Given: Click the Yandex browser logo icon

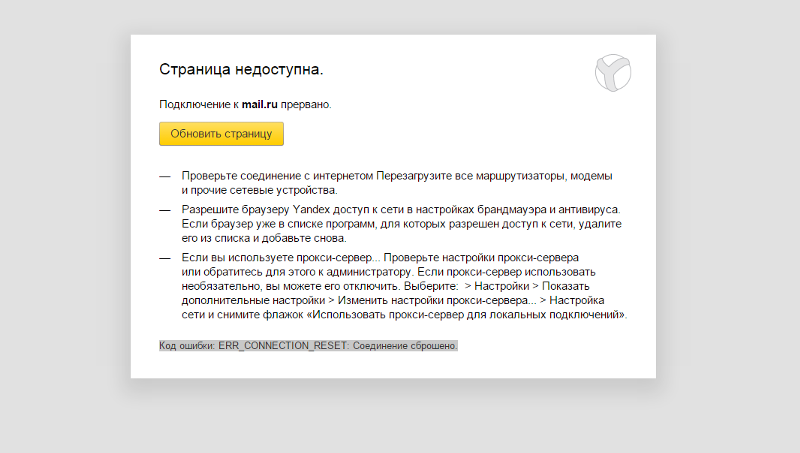Looking at the screenshot, I should click(613, 73).
